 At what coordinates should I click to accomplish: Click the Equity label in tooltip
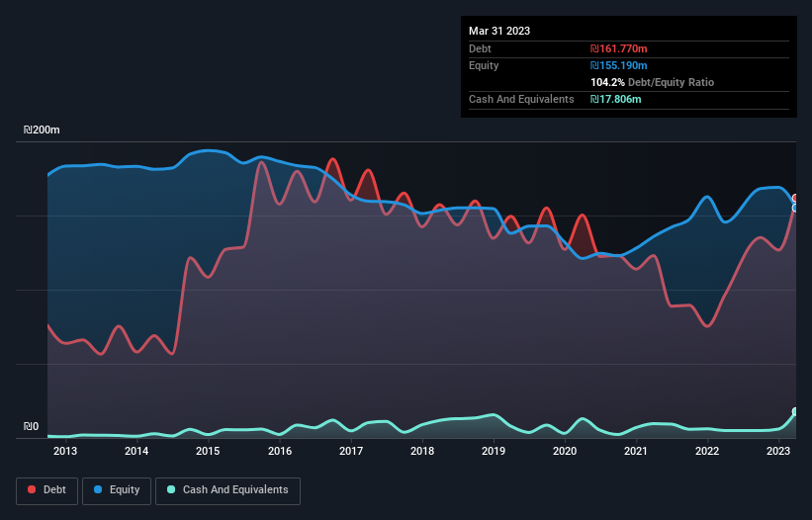(x=484, y=65)
